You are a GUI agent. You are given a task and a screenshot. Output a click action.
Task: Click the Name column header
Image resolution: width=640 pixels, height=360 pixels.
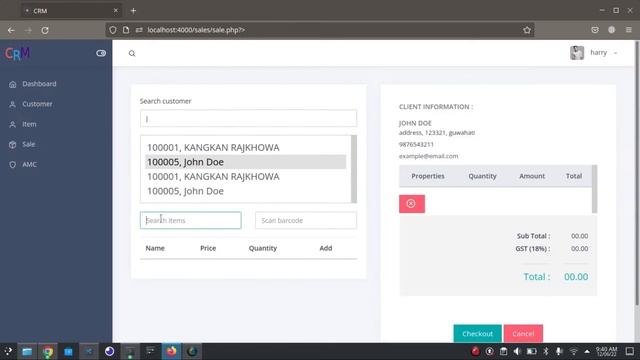tap(155, 248)
